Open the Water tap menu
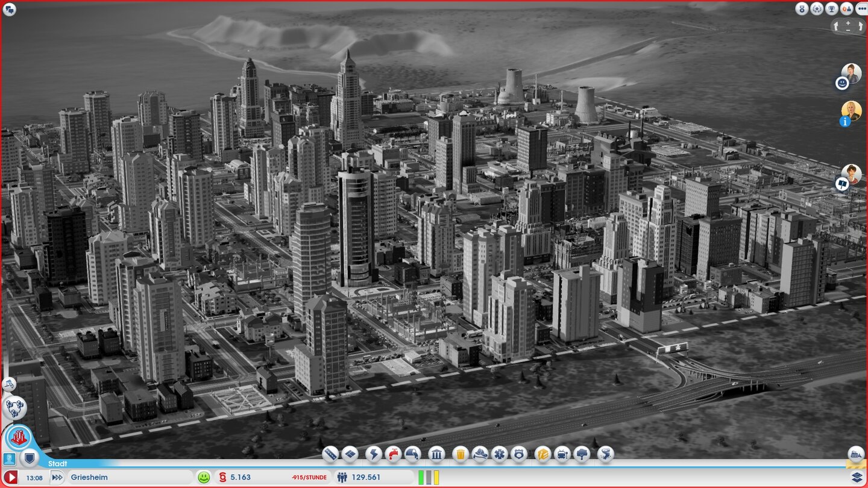This screenshot has width=868, height=488. click(x=393, y=454)
